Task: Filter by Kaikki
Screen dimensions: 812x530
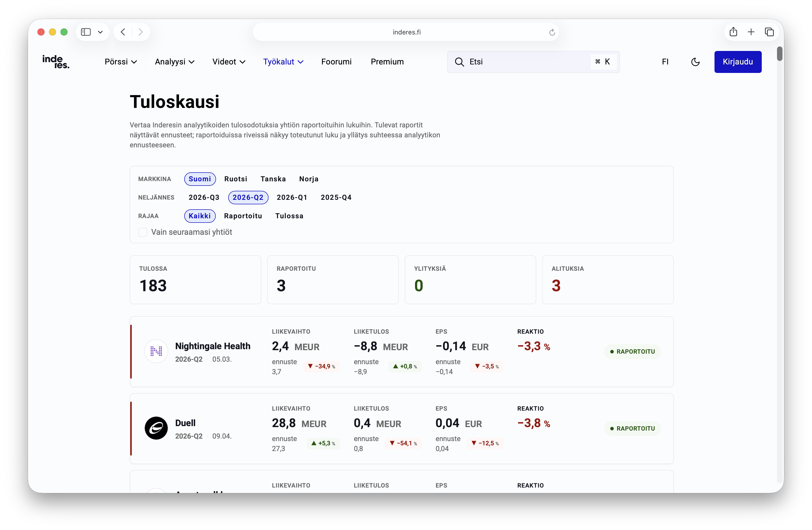Action: click(x=200, y=216)
